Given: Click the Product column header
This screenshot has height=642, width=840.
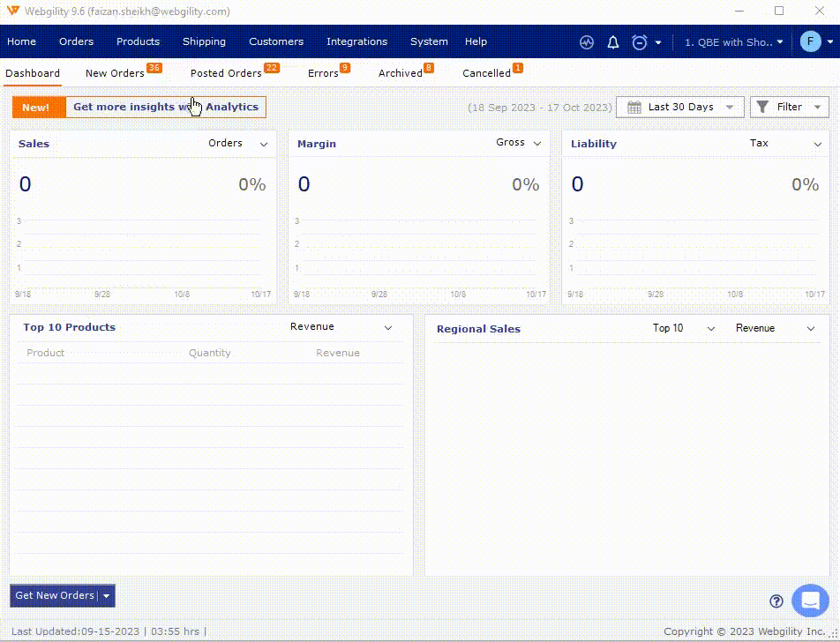Looking at the screenshot, I should (46, 353).
